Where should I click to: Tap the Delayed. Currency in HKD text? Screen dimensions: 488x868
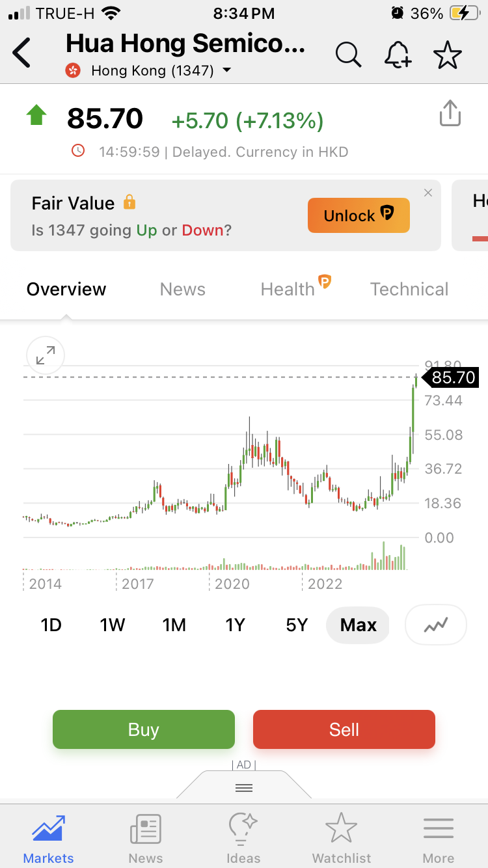(260, 152)
